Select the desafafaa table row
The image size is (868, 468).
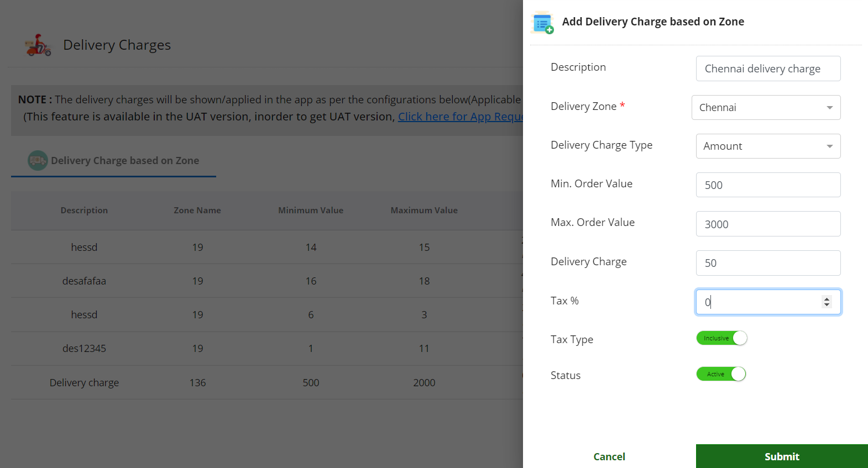84,281
